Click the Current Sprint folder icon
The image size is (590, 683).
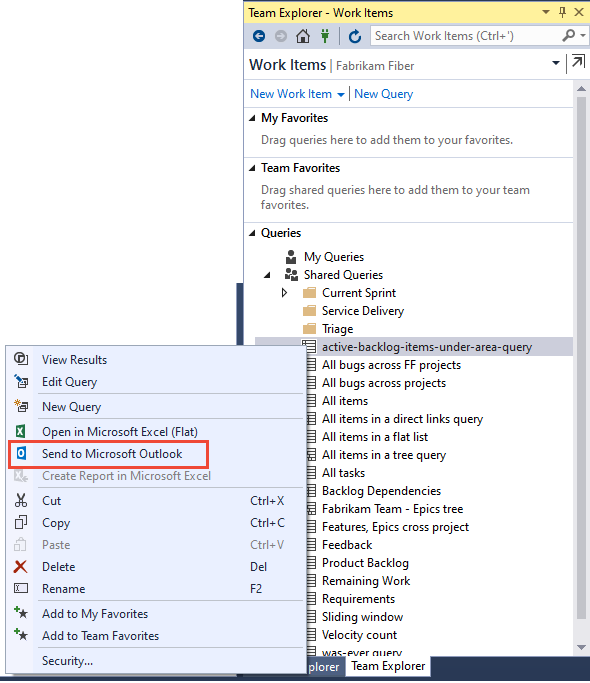tap(309, 292)
